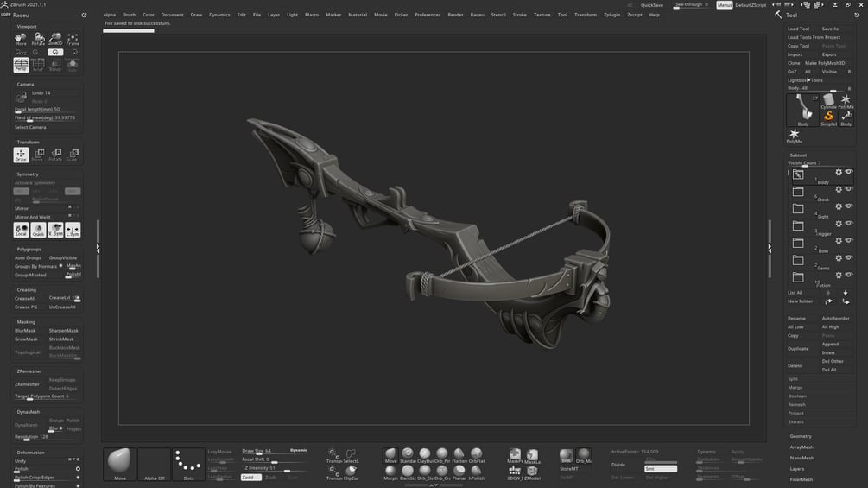Select the Transform Rotate gizmo mode
This screenshot has width=868, height=488.
click(x=55, y=155)
